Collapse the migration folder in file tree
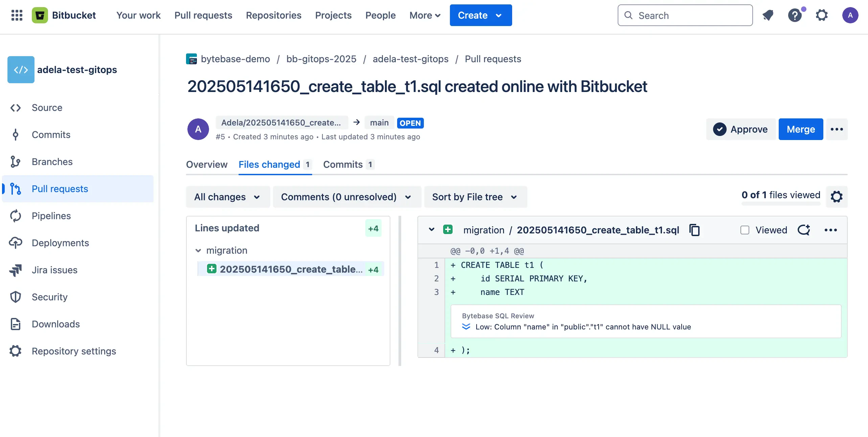 (198, 250)
